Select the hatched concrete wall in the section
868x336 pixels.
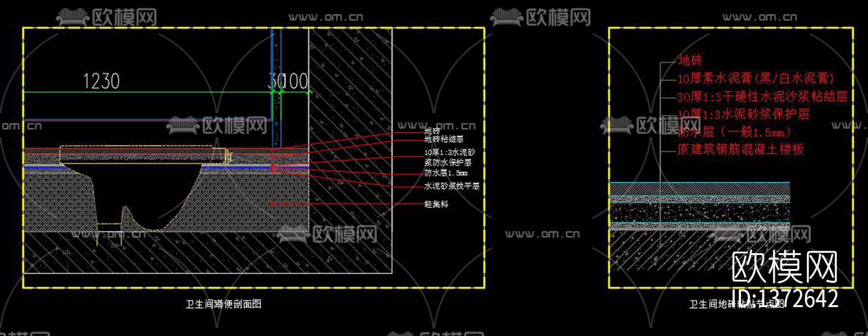350,150
